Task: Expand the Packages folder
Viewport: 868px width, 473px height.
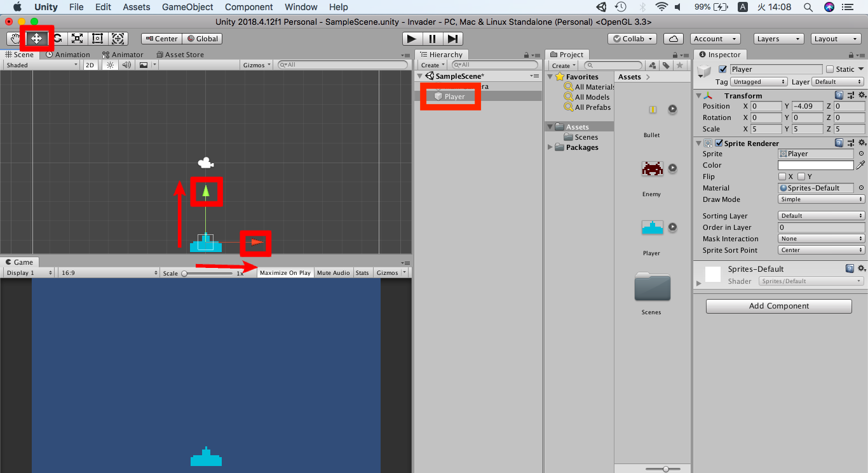Action: click(x=550, y=147)
